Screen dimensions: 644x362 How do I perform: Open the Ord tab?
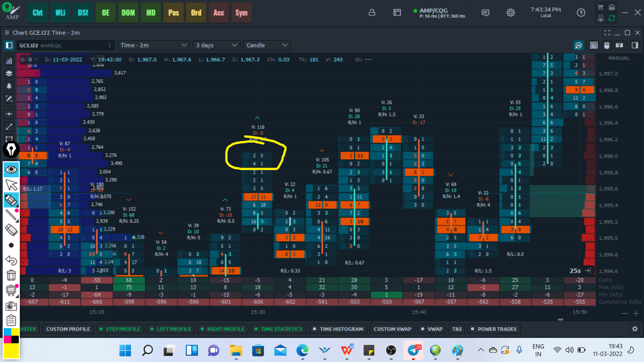[196, 13]
